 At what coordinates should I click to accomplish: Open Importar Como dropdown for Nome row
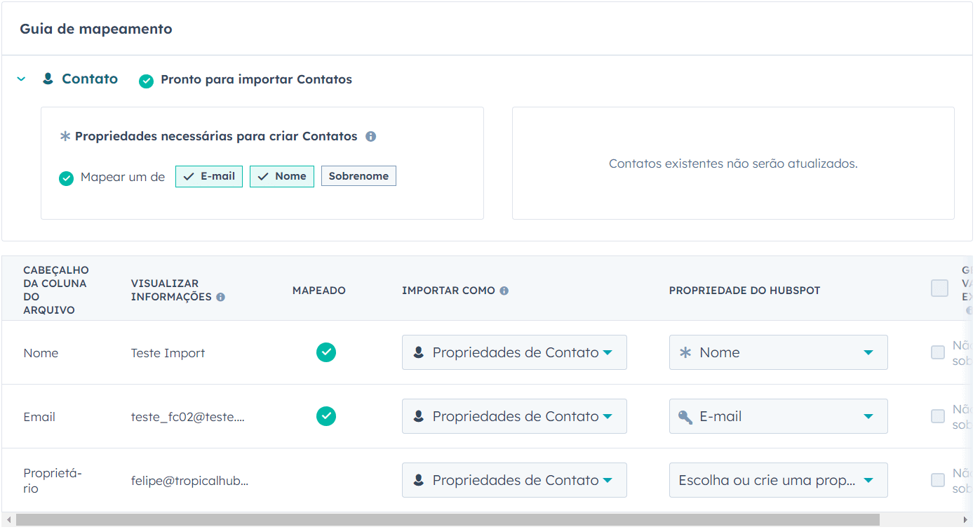tap(514, 352)
